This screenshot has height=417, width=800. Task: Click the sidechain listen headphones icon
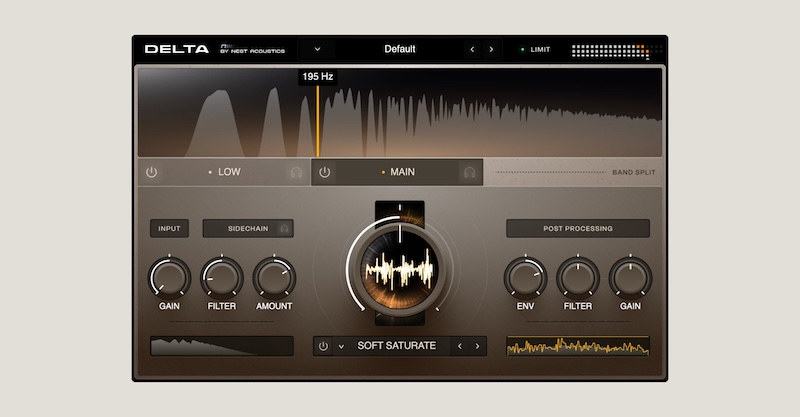pyautogui.click(x=284, y=229)
